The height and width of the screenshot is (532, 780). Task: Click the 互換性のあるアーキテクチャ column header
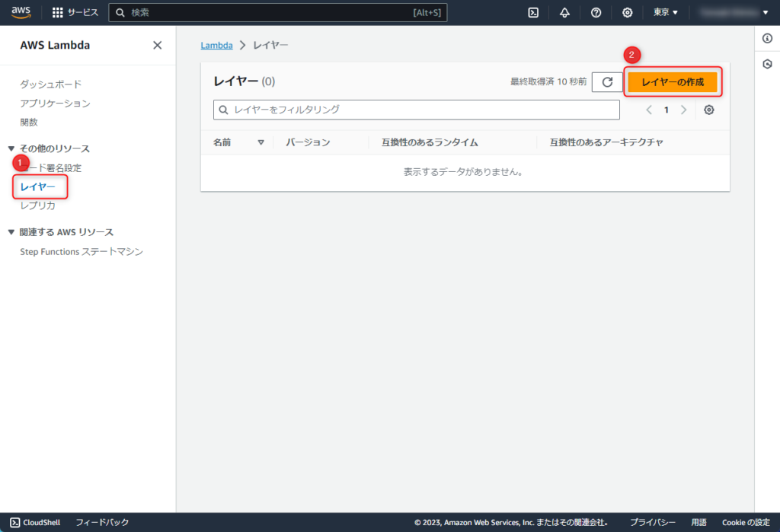(x=606, y=142)
